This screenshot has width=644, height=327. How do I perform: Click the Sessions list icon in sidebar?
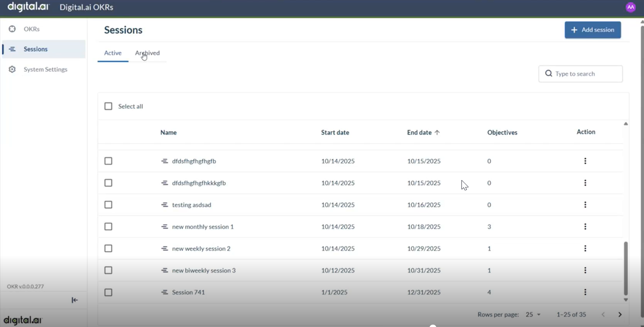click(12, 49)
